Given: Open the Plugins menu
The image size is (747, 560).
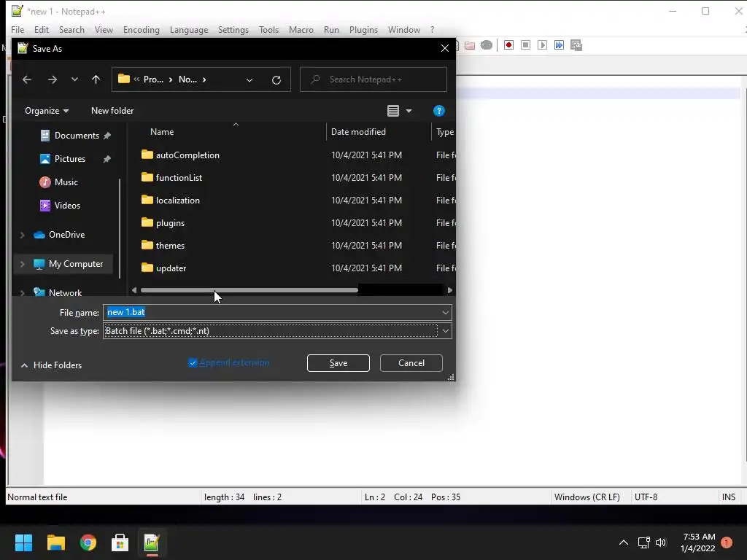Looking at the screenshot, I should coord(363,29).
